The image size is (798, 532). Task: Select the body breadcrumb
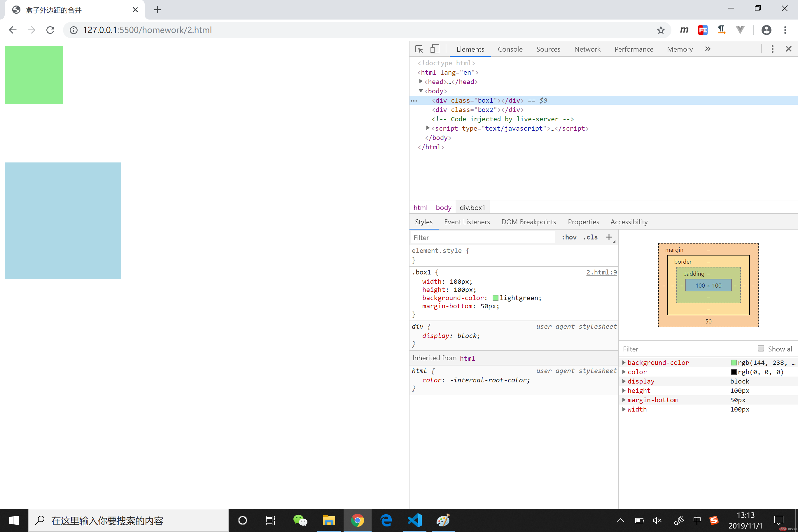(443, 207)
